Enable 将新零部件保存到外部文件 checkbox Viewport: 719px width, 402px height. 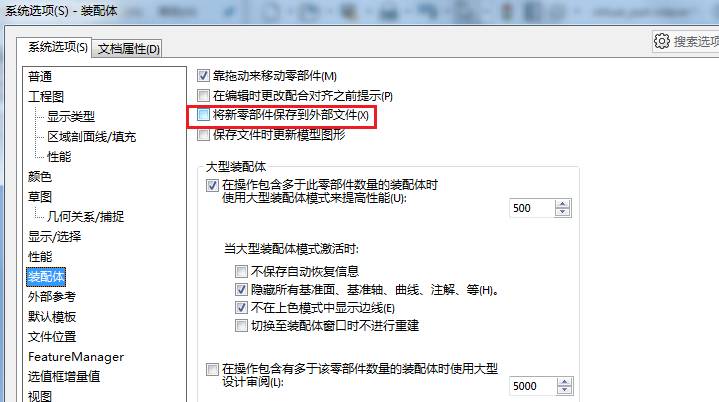[203, 115]
